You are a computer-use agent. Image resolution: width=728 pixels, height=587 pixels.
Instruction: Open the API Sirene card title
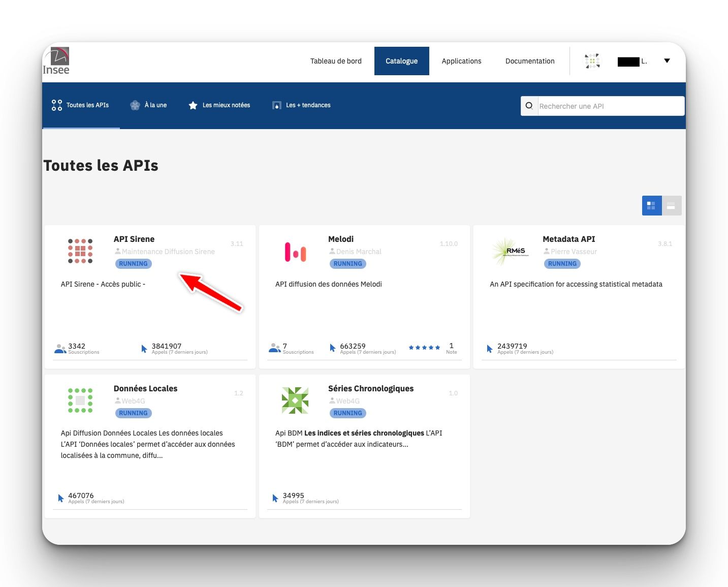pos(134,239)
